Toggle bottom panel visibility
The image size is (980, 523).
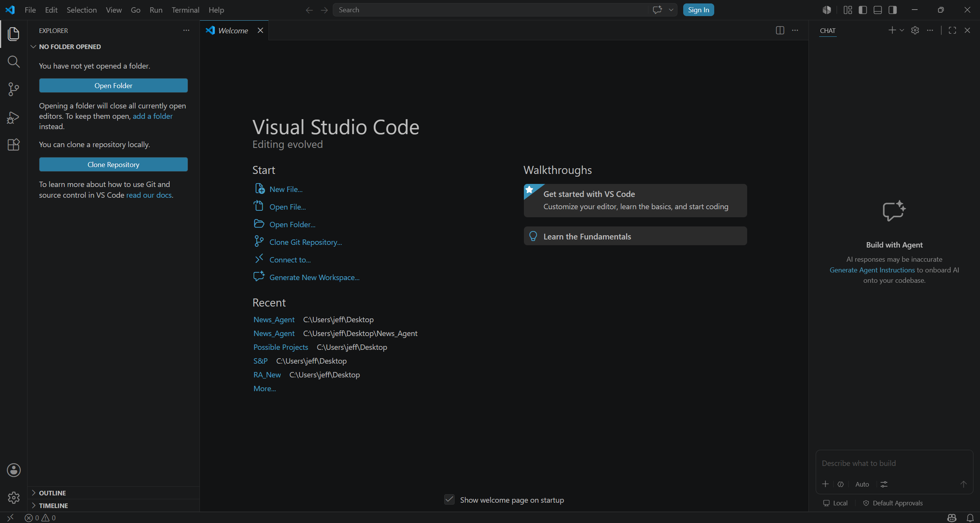coord(877,10)
